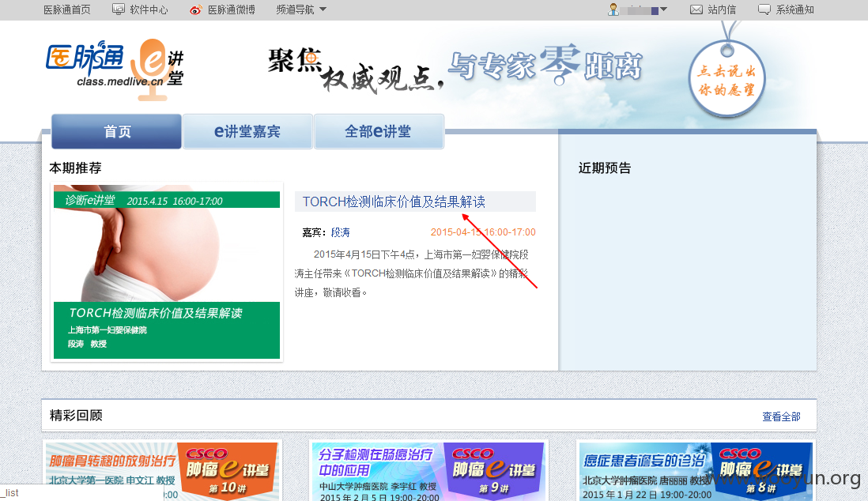Click the 精彩回顾 heading
Viewport: 868px width, 501px height.
[x=76, y=415]
